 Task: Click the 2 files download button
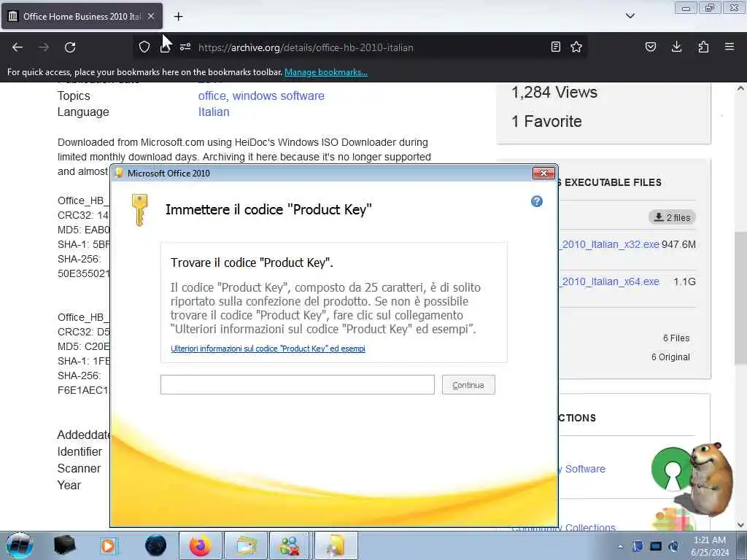672,217
